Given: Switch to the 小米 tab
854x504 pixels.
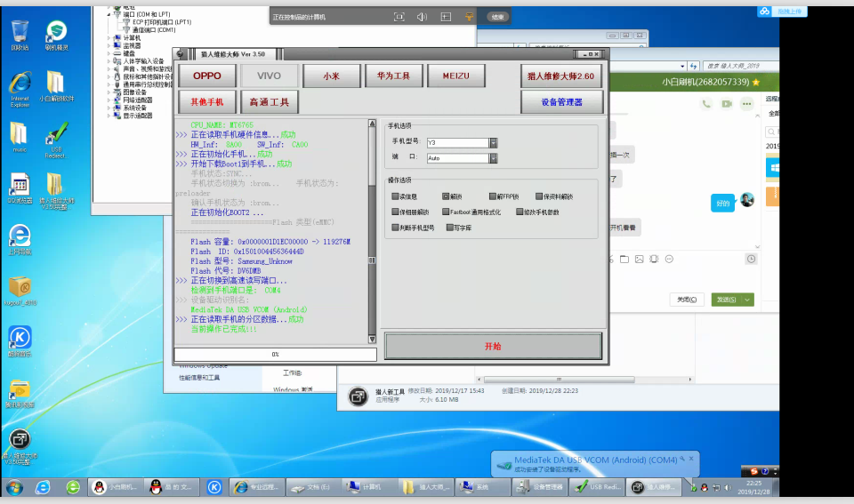Looking at the screenshot, I should pyautogui.click(x=331, y=76).
